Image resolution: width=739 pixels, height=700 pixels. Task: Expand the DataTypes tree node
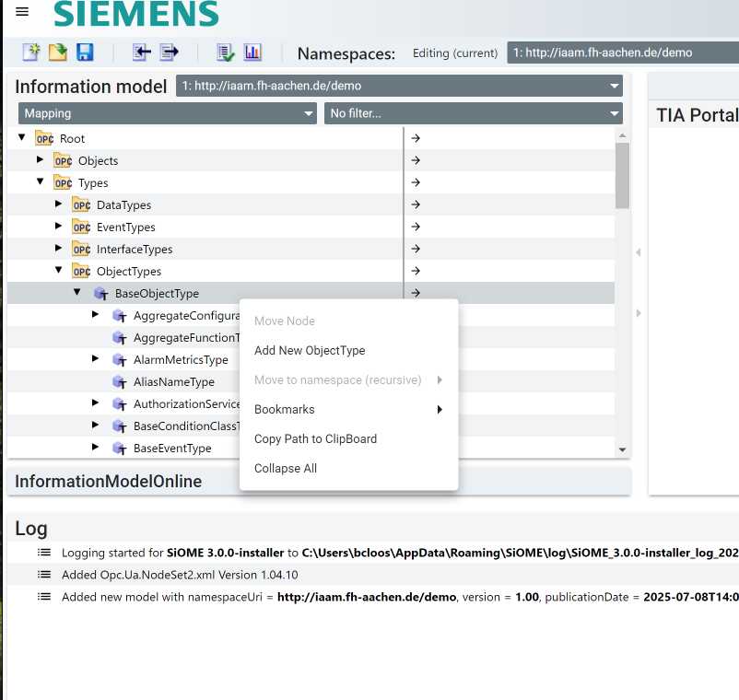[59, 204]
